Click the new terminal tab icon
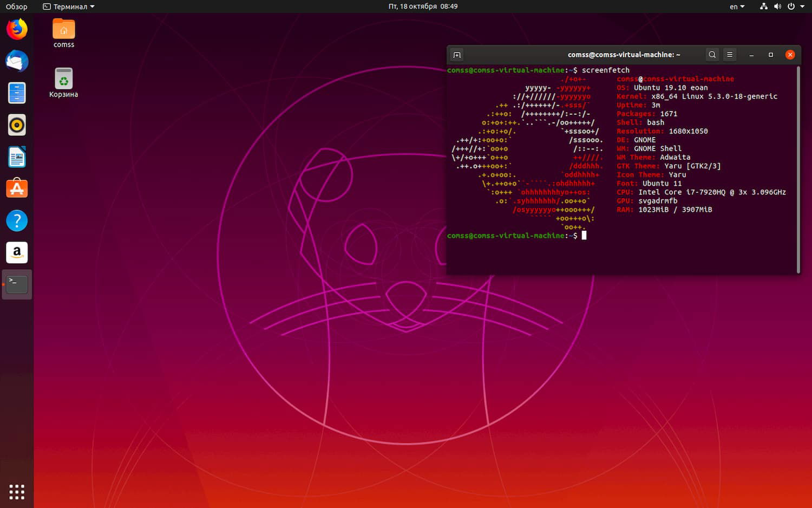 456,54
